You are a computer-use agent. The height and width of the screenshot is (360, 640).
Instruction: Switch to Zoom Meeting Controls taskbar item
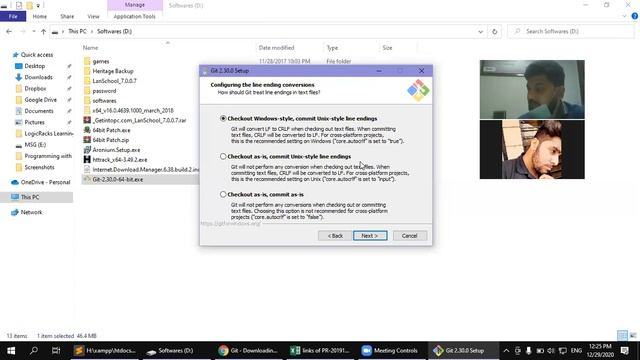(390, 351)
